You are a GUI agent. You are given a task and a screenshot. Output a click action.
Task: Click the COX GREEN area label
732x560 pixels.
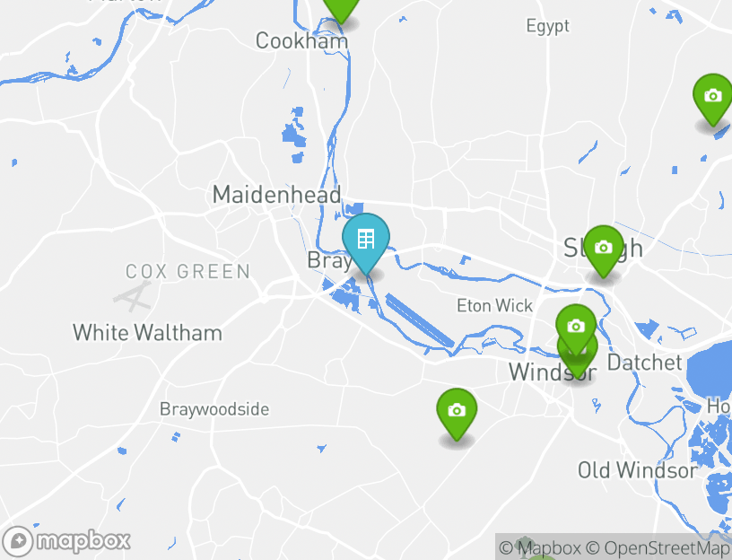[x=188, y=271]
